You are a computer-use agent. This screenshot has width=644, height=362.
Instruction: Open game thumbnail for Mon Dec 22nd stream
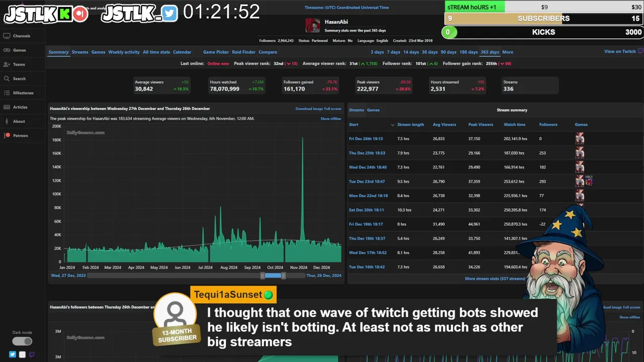click(x=580, y=196)
